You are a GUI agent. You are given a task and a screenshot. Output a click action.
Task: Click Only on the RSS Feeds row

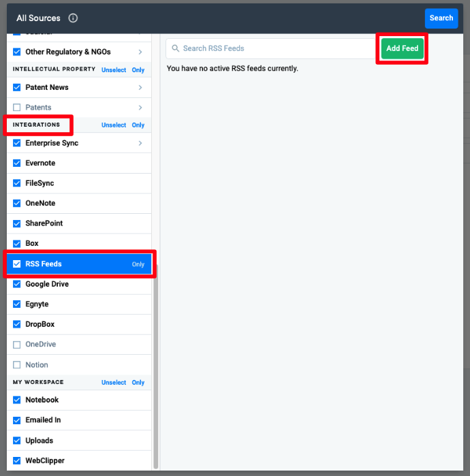tap(138, 264)
